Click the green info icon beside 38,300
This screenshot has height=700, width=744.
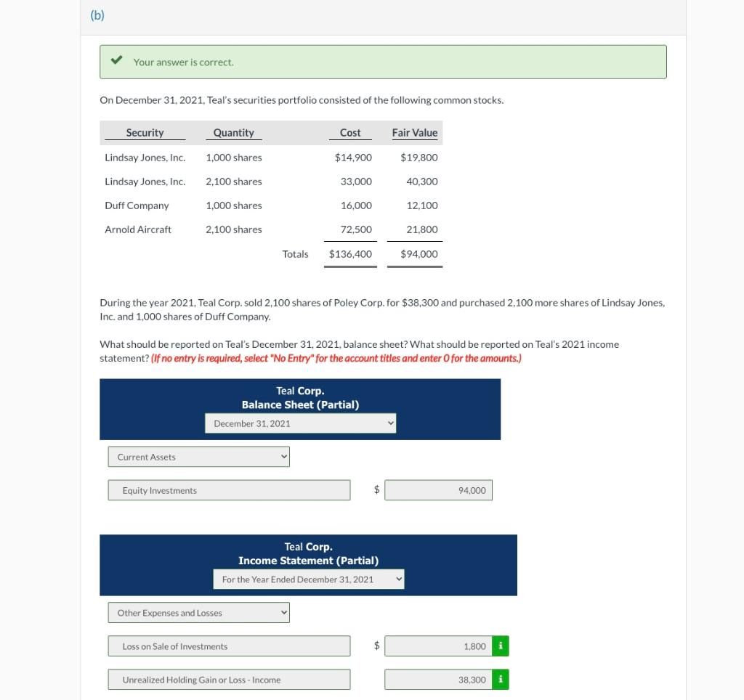(501, 680)
